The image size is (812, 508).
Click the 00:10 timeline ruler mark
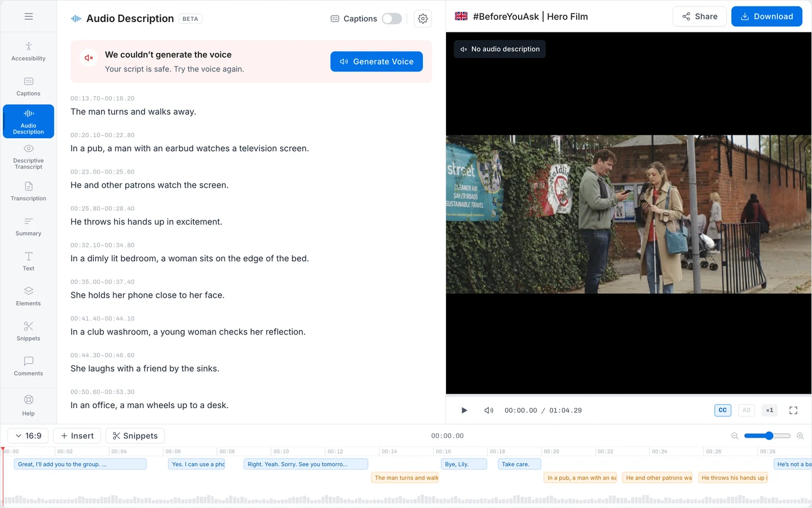[x=281, y=451]
